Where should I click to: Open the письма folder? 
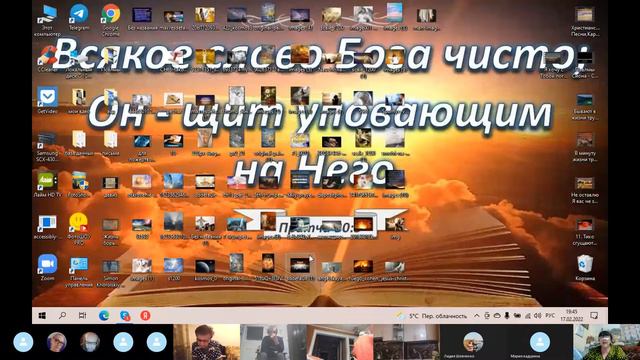click(111, 144)
